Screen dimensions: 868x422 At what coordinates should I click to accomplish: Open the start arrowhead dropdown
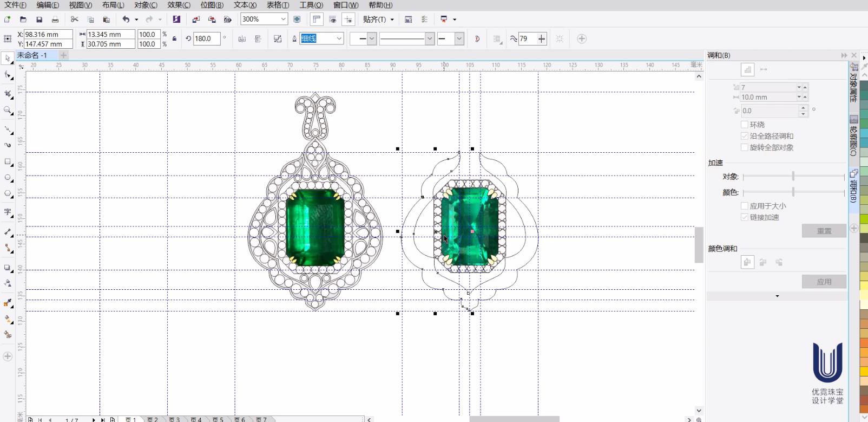click(372, 38)
